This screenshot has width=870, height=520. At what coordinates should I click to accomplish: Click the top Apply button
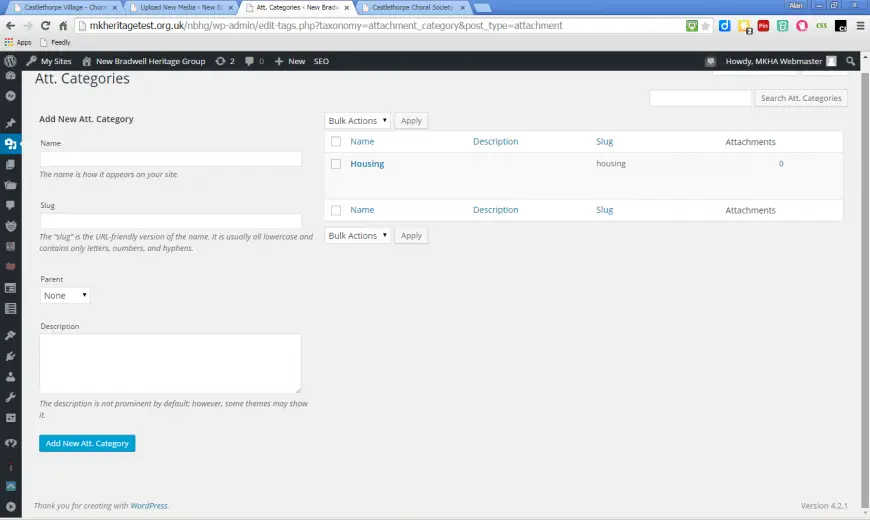(411, 120)
